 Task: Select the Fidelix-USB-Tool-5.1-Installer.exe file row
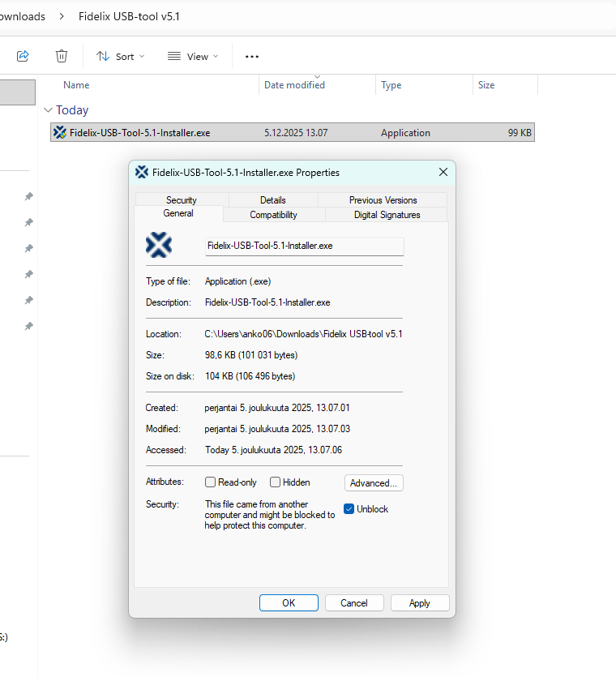(293, 132)
